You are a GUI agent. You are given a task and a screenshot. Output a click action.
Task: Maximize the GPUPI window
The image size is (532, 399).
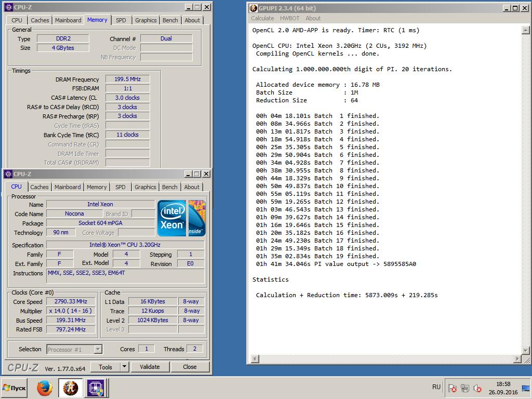tap(515, 8)
